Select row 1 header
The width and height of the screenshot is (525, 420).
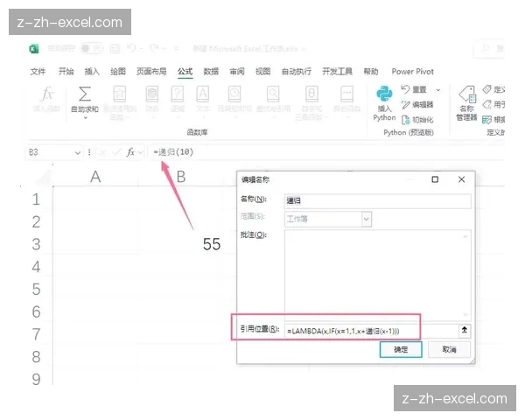(36, 199)
